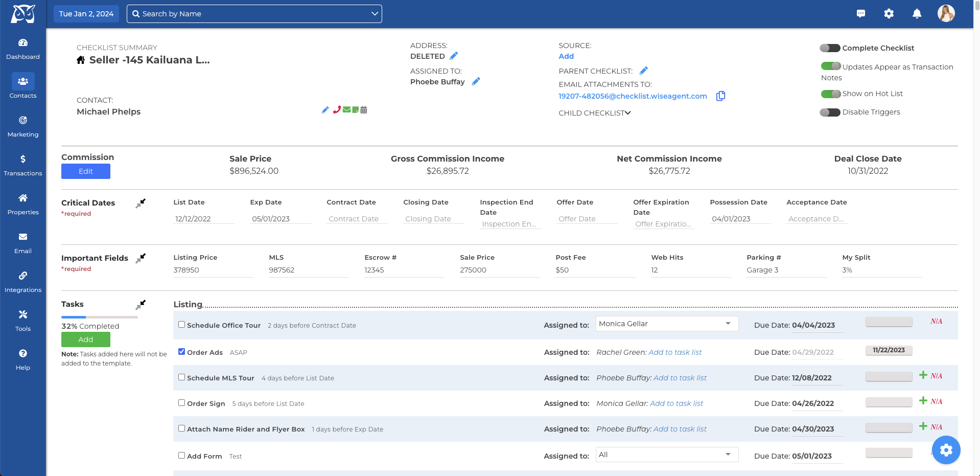Click the tasks completion progress bar
The width and height of the screenshot is (980, 476).
[x=100, y=317]
